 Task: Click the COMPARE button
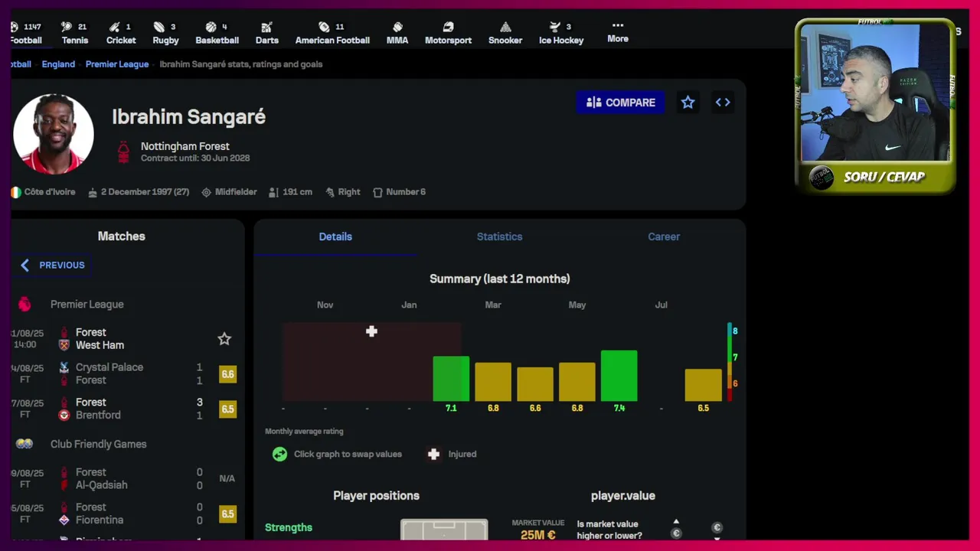[x=621, y=103]
